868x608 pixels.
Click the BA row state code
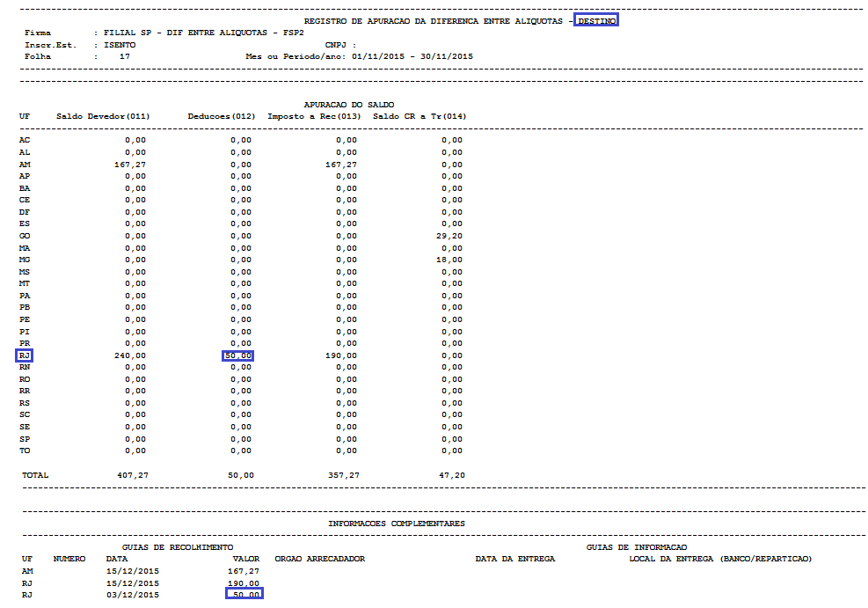click(x=25, y=188)
